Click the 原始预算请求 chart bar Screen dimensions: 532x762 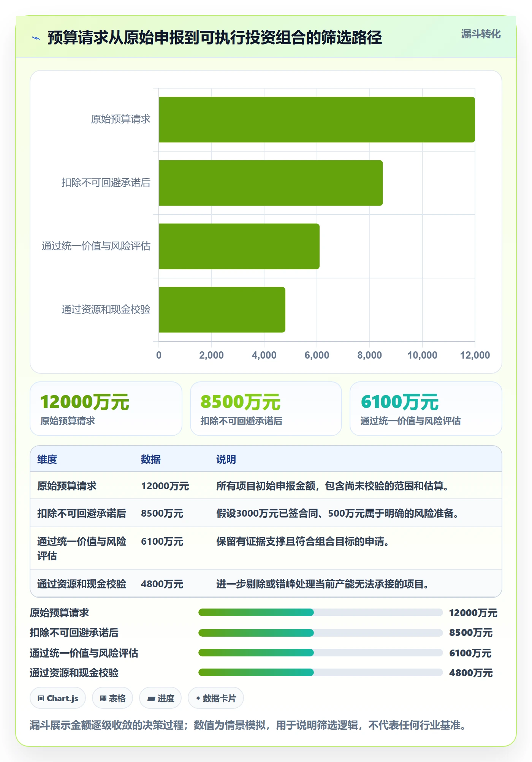click(x=317, y=120)
